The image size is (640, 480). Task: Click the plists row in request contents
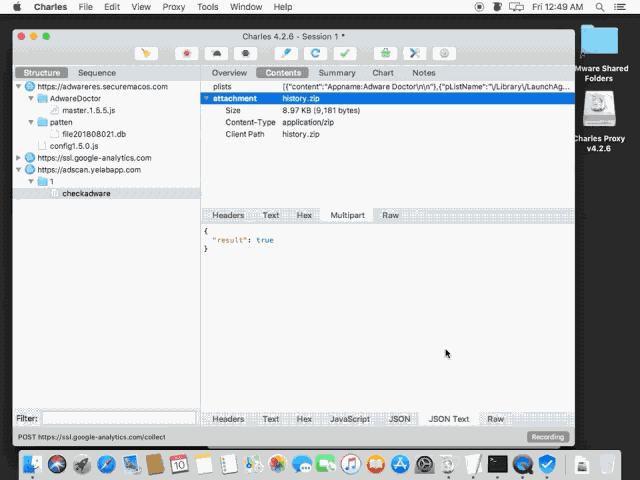pyautogui.click(x=388, y=87)
